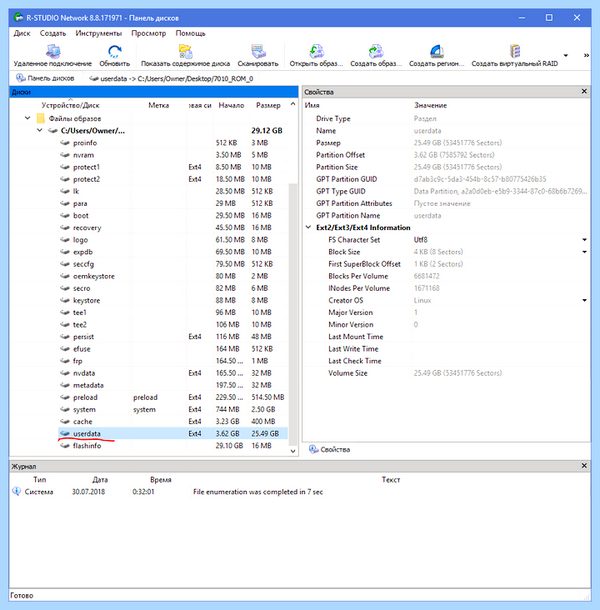Click the info icon in the log row

16,491
